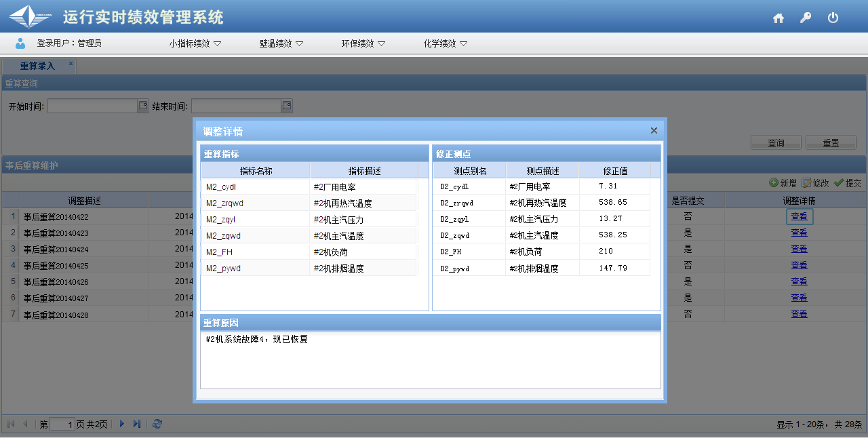Screen dimensions: 868x438
Task: Expand the 壁温绩效 menu
Action: (281, 43)
